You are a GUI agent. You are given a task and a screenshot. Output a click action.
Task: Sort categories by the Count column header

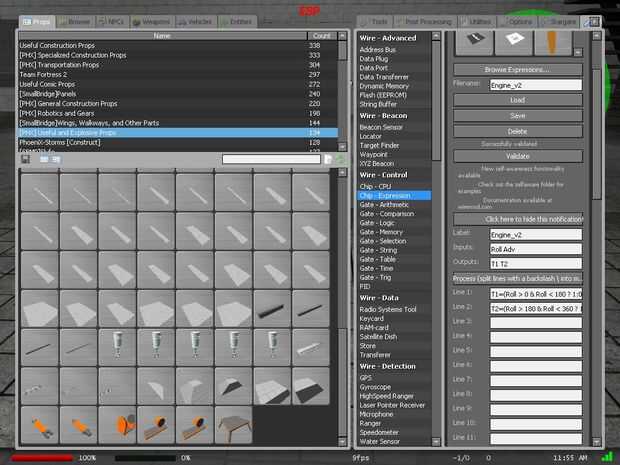[x=322, y=36]
